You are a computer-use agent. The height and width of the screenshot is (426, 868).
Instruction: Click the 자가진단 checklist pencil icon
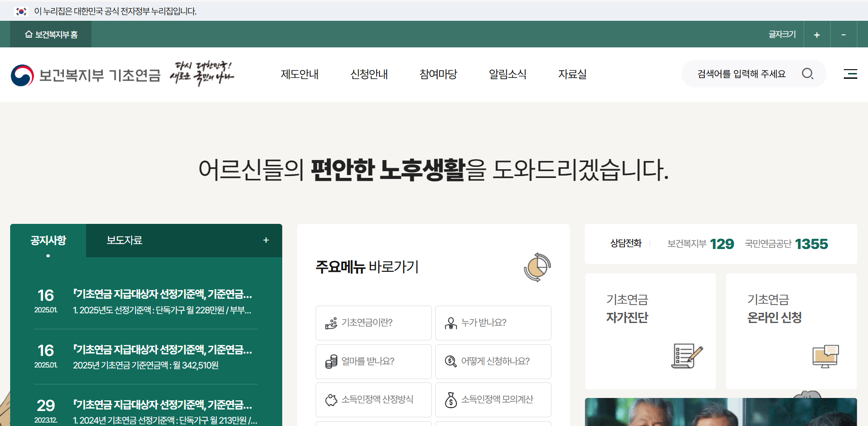686,356
